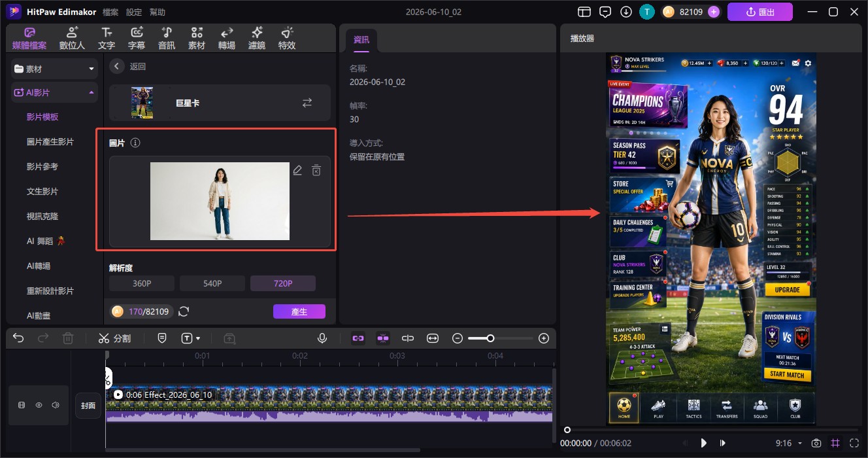Select 圖片產生影片 in the sidebar
Image resolution: width=868 pixels, height=458 pixels.
pos(50,141)
